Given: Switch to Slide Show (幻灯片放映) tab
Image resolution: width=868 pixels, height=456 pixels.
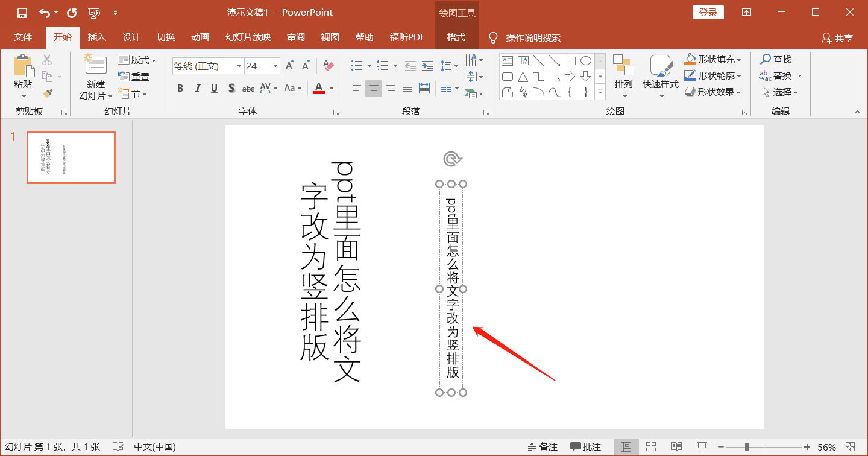Looking at the screenshot, I should coord(248,37).
